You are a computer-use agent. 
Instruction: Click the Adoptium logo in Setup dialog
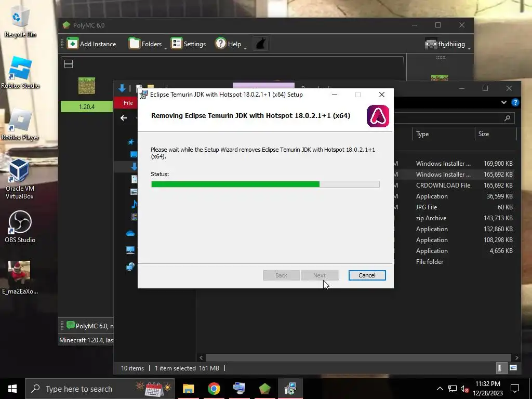(378, 116)
